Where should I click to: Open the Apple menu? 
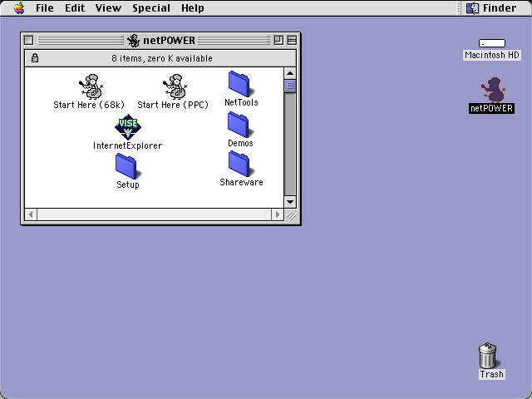coord(19,7)
